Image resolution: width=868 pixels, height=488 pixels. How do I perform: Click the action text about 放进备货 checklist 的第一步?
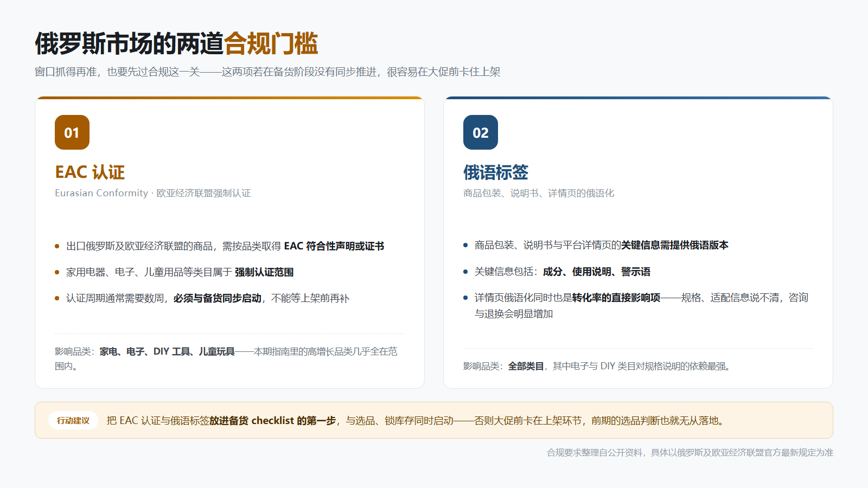coord(416,420)
